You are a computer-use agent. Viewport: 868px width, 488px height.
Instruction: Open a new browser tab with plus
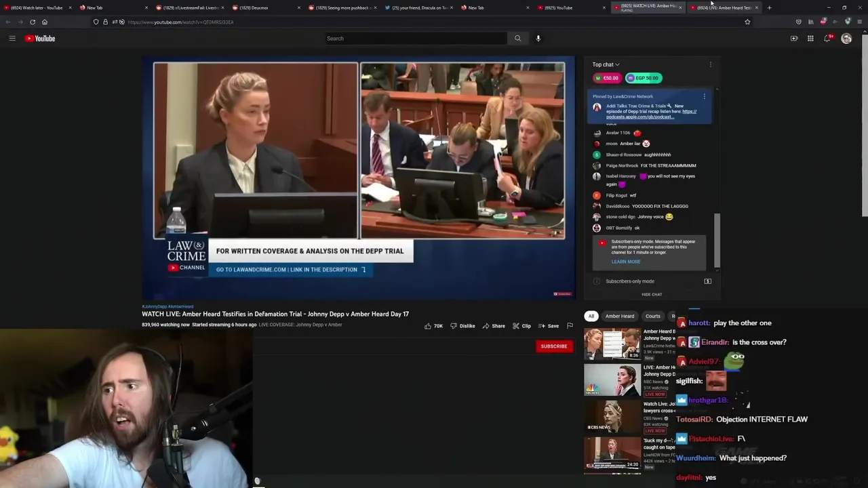click(x=769, y=7)
